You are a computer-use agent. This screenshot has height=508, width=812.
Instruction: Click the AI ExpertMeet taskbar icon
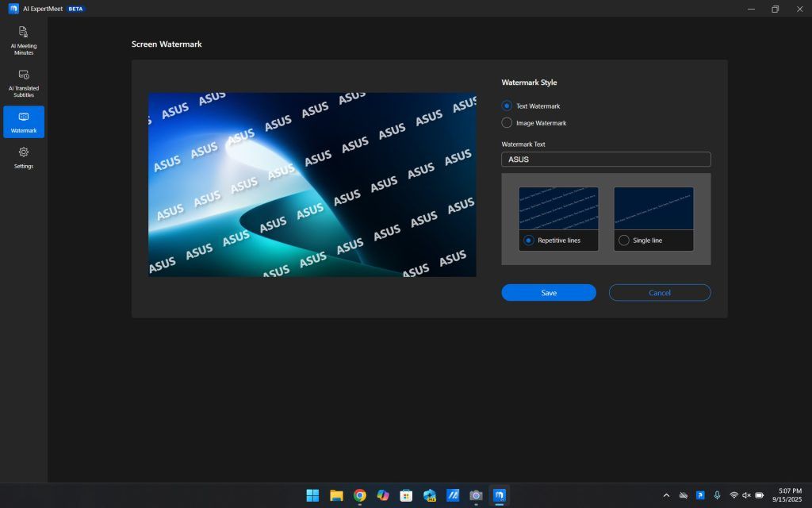(x=500, y=495)
